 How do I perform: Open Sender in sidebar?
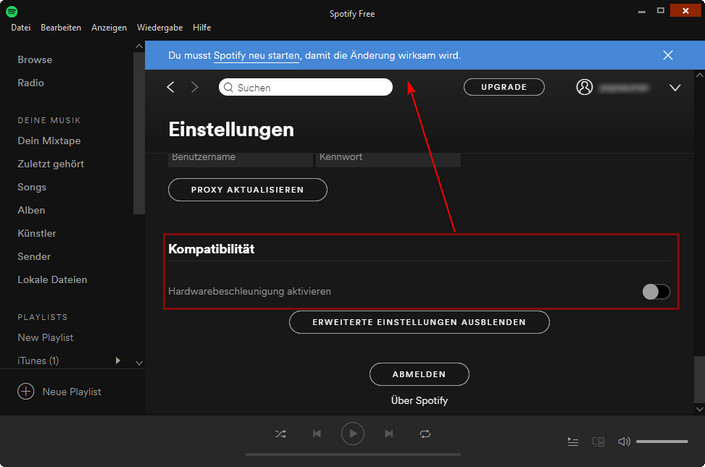click(34, 257)
